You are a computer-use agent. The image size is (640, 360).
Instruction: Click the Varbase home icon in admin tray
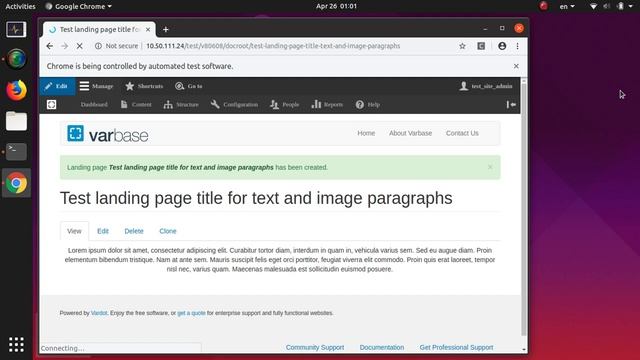point(51,104)
